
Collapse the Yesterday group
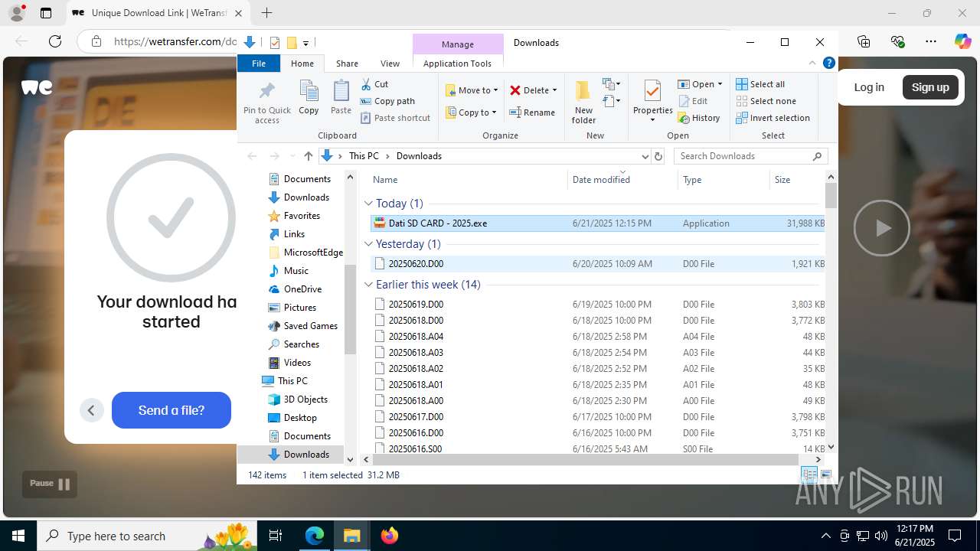pyautogui.click(x=368, y=244)
